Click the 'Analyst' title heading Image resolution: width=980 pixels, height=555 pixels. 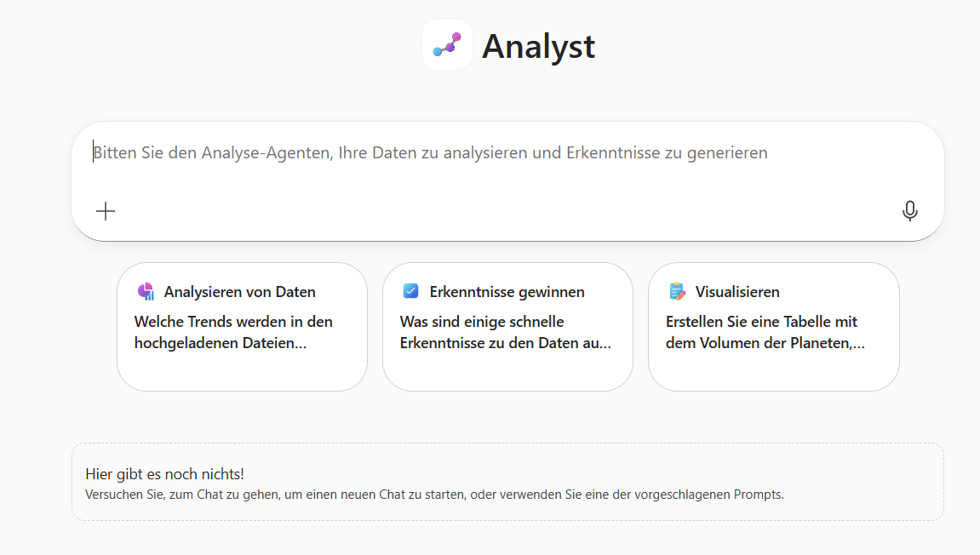pyautogui.click(x=538, y=47)
